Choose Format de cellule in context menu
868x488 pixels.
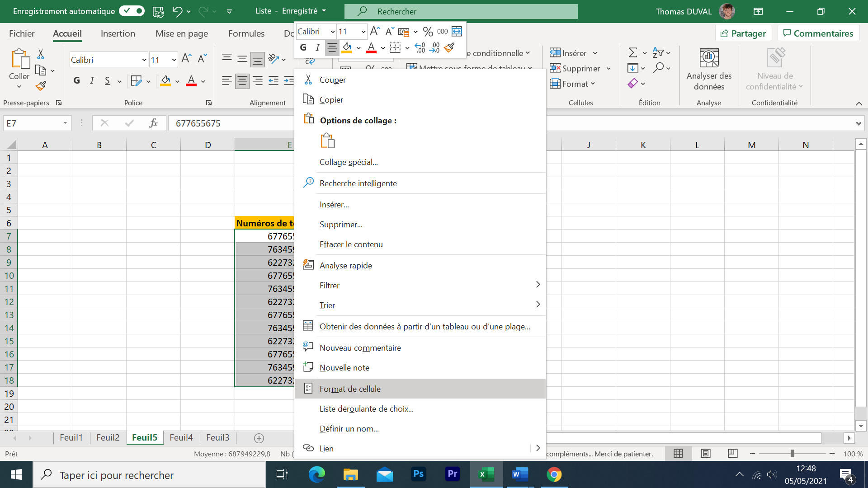(x=350, y=389)
